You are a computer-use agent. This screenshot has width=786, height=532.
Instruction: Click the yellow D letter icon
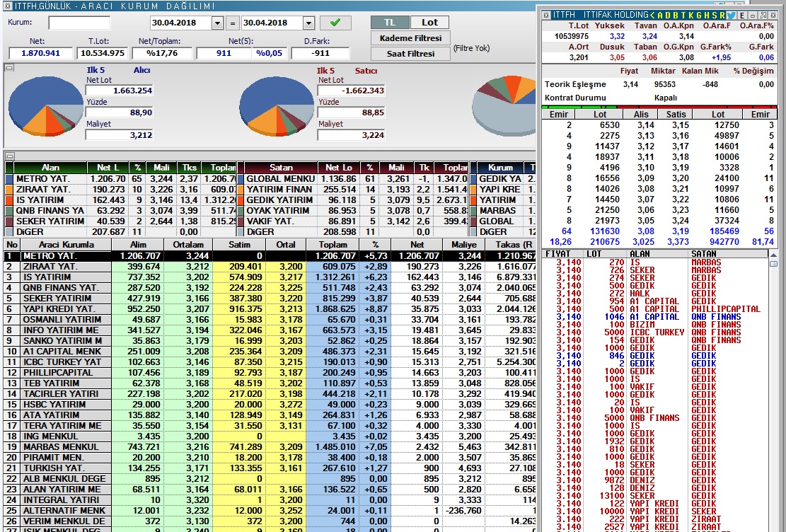pyautogui.click(x=668, y=15)
